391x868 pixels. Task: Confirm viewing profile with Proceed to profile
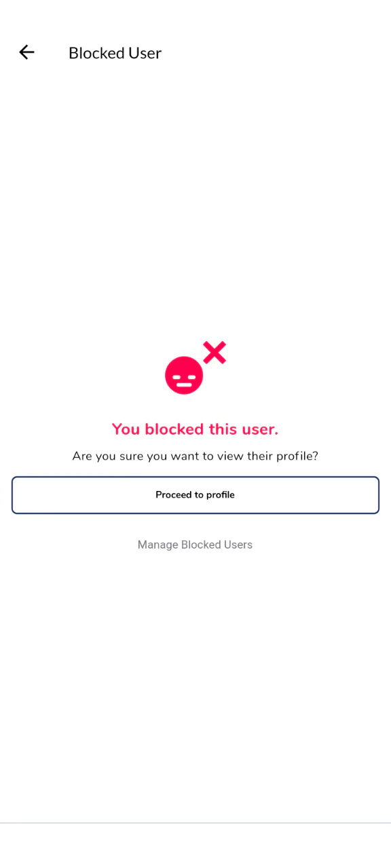[195, 495]
